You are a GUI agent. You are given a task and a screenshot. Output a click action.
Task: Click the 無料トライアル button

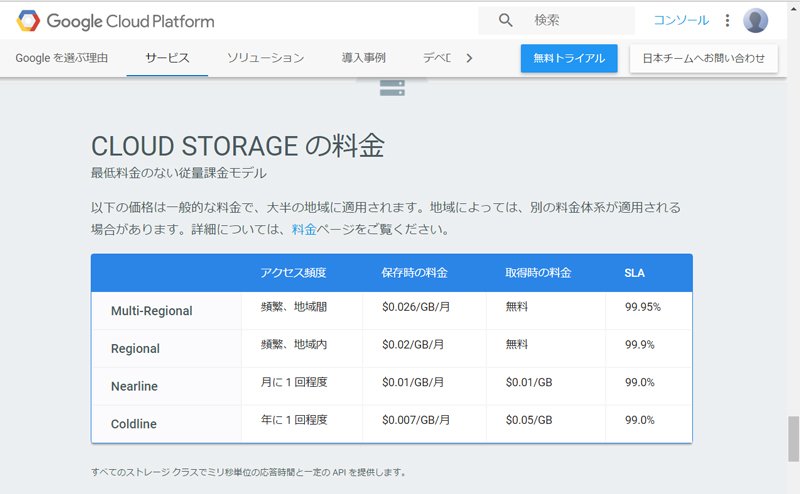[x=569, y=58]
